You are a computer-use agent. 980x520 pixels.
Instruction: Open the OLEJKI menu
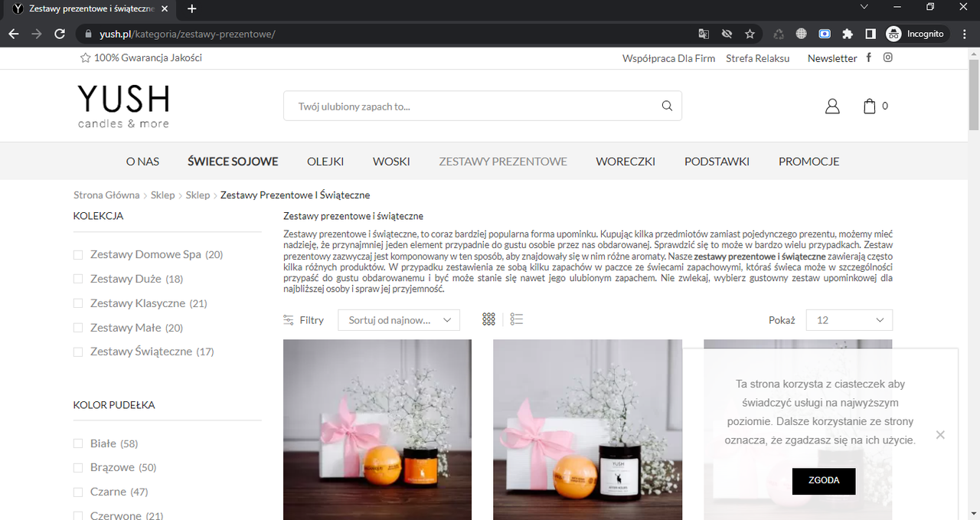(x=325, y=162)
